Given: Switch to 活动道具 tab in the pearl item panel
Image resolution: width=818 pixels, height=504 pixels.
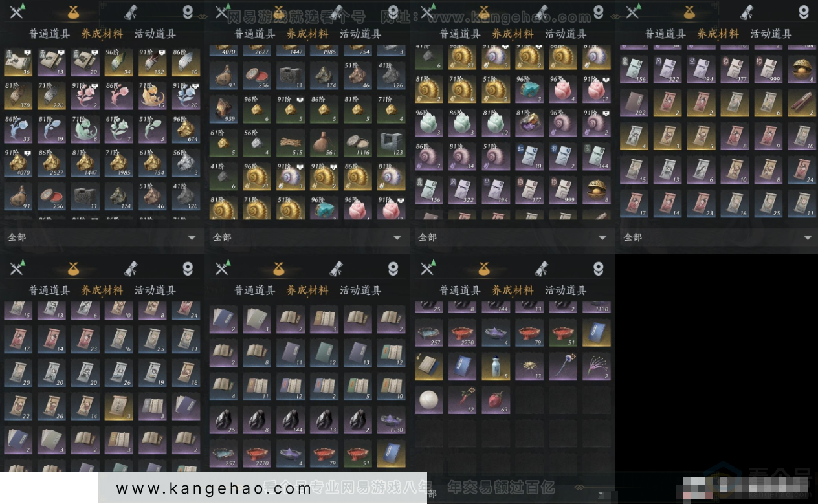Looking at the screenshot, I should click(x=565, y=290).
